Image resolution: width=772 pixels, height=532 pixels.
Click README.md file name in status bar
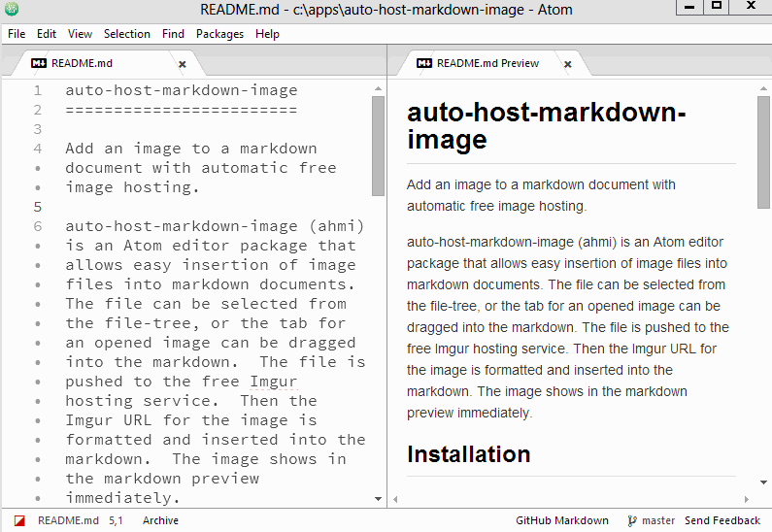click(x=68, y=520)
